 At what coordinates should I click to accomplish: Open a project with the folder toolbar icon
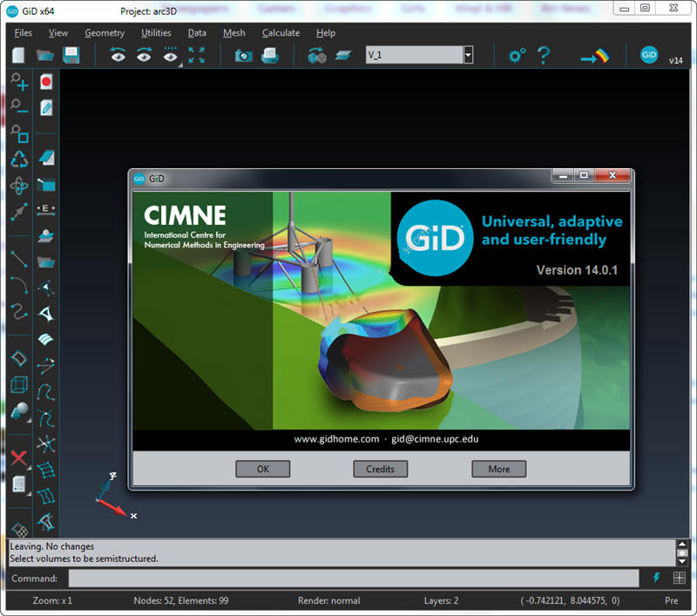click(45, 56)
